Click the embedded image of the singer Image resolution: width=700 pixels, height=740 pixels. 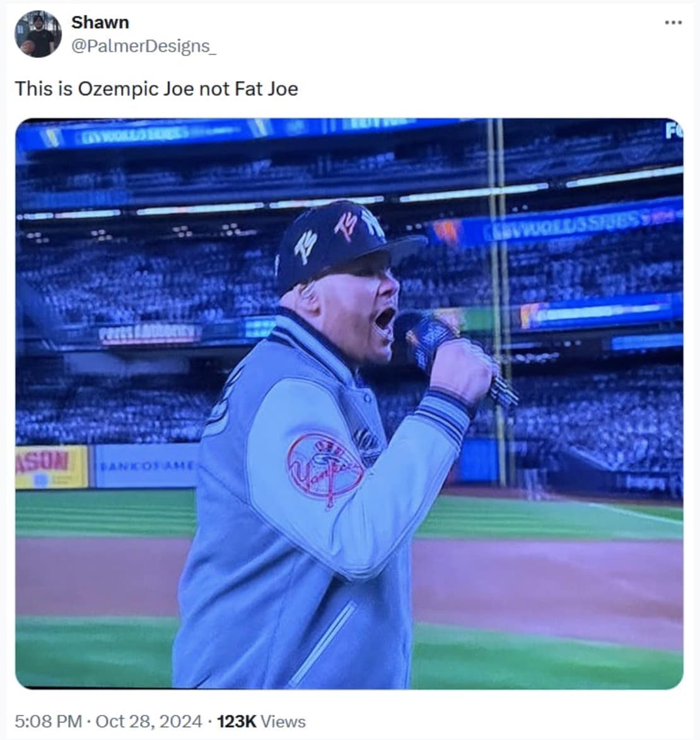click(x=350, y=403)
